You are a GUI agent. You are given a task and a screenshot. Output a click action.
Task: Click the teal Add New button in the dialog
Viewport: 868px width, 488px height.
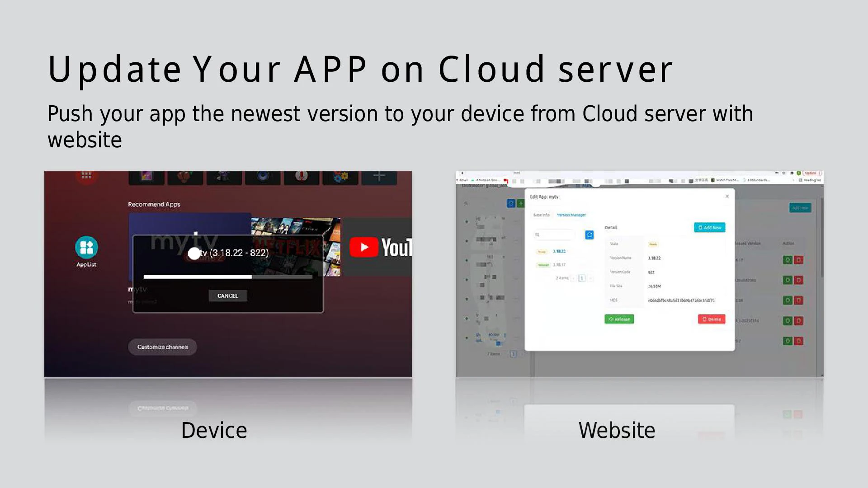(709, 227)
